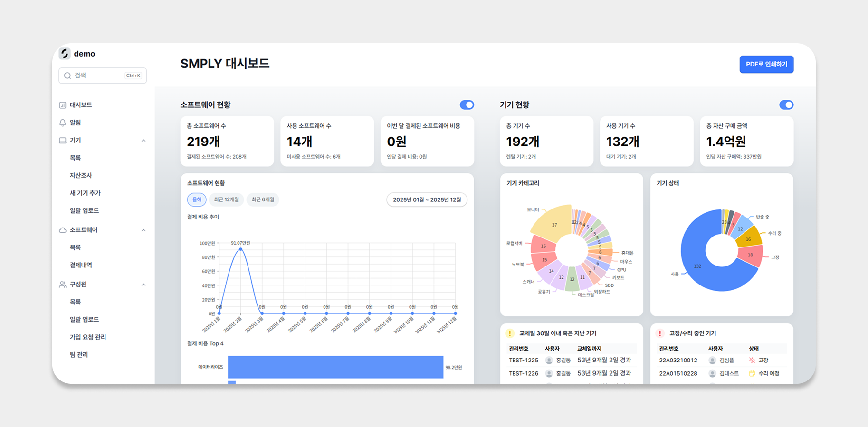Click the notification bell icon

click(x=63, y=123)
